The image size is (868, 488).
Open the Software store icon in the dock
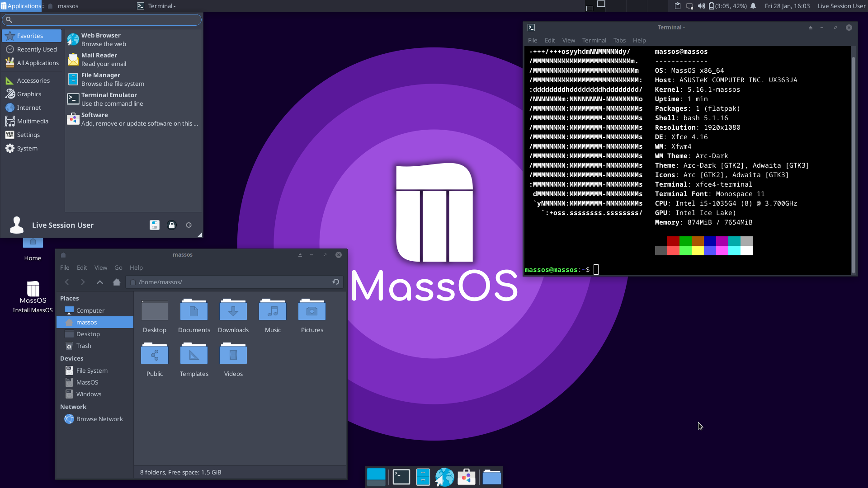point(467,477)
